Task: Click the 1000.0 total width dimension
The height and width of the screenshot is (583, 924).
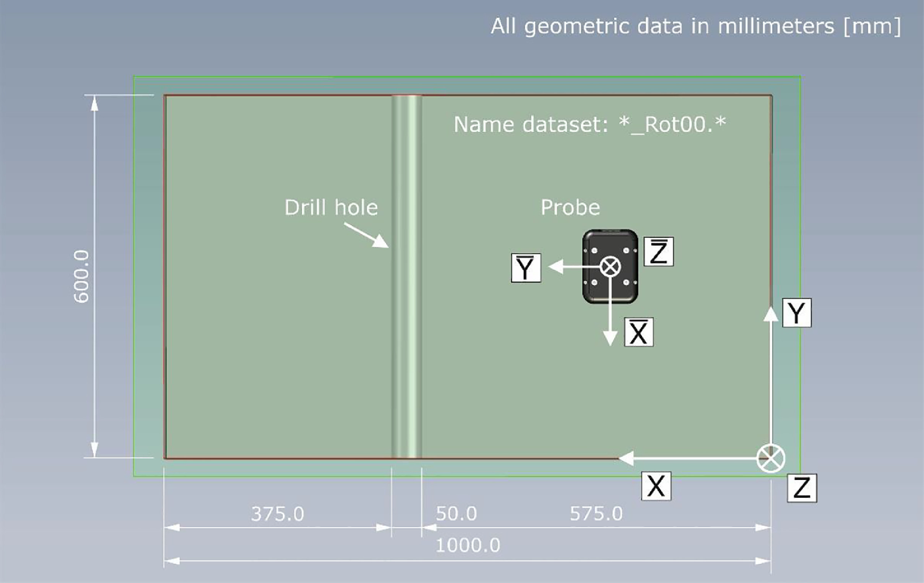Action: 468,546
